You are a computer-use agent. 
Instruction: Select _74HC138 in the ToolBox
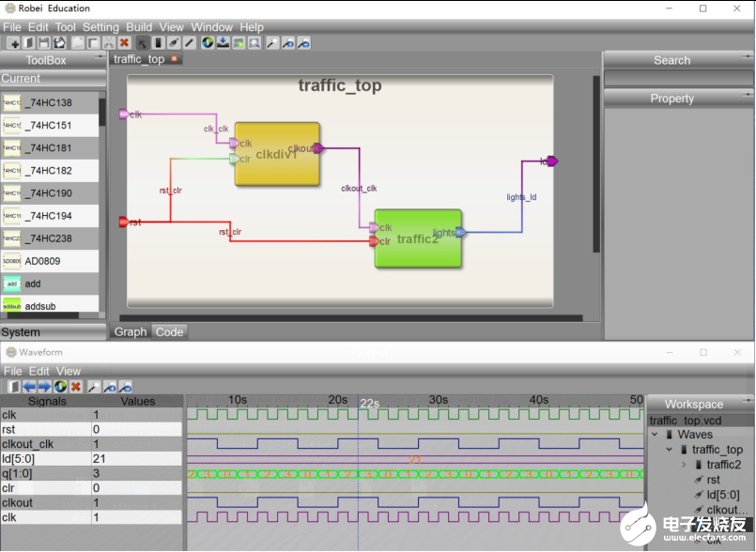coord(49,102)
